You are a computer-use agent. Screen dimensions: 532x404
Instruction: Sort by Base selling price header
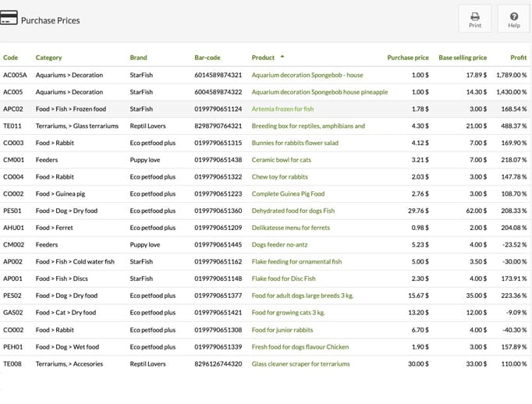(463, 58)
